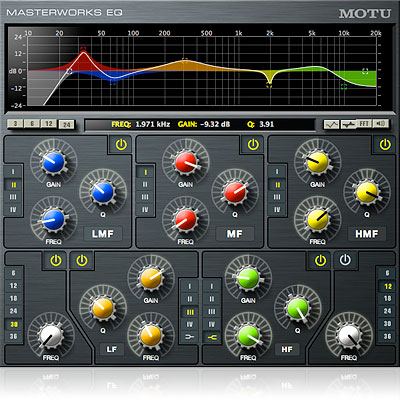Click the red MF Q knob
This screenshot has height=400, width=400.
coord(235,192)
